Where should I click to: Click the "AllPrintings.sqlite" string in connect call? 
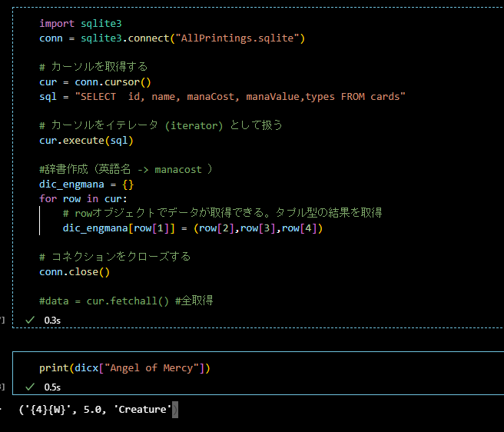click(237, 38)
